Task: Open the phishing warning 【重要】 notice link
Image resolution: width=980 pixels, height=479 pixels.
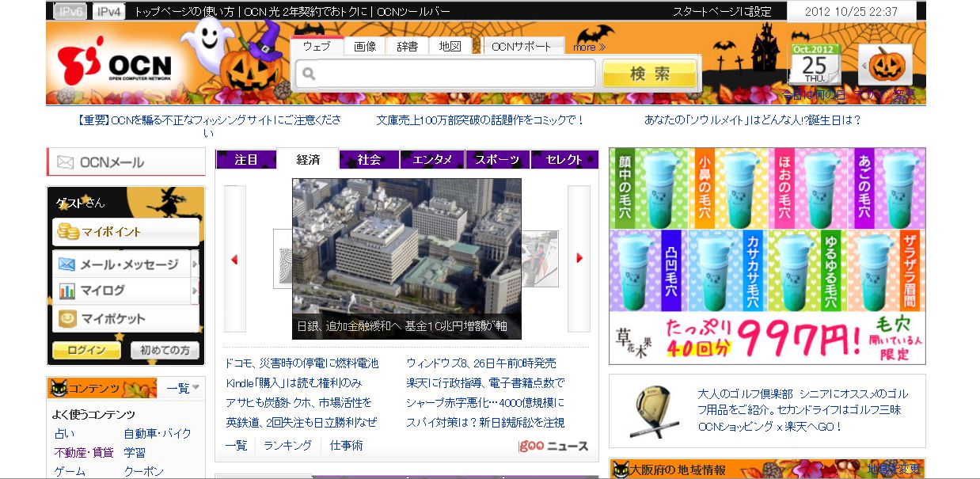Action: tap(209, 126)
